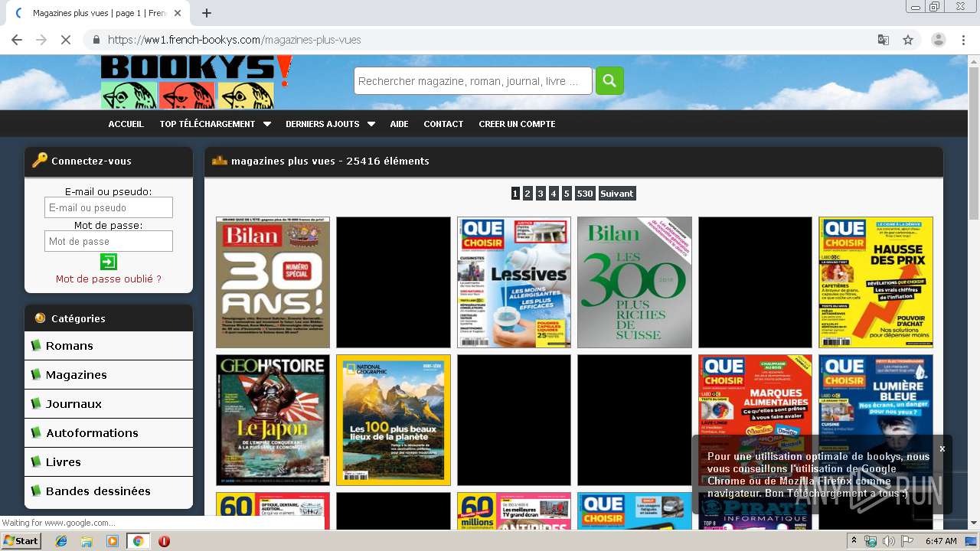Open the GeoHistoire Le Japon cover
The width and height of the screenshot is (980, 551).
point(273,420)
